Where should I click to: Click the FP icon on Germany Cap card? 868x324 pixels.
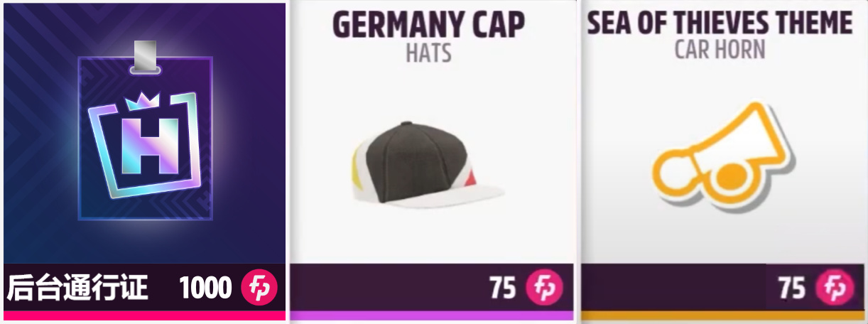click(544, 288)
